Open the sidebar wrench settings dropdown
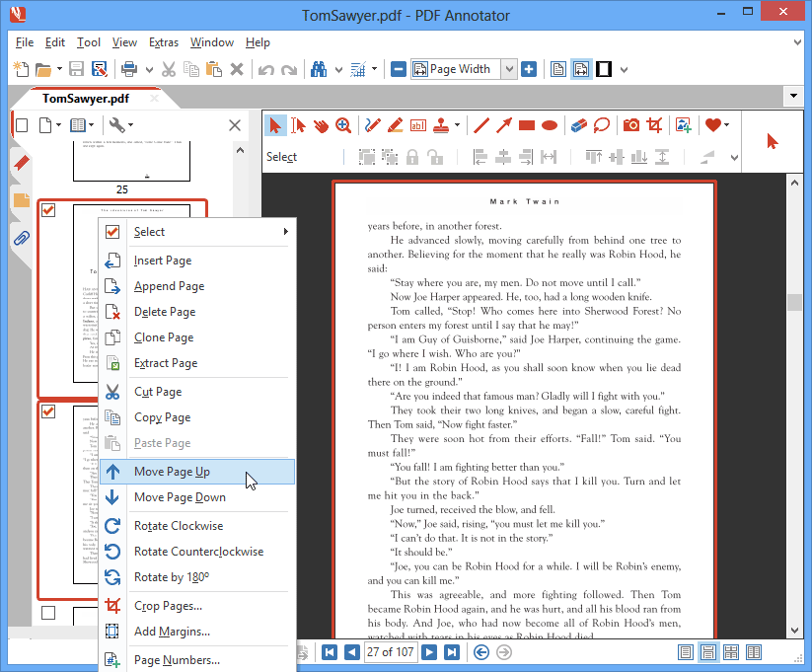This screenshot has height=672, width=812. 121,125
